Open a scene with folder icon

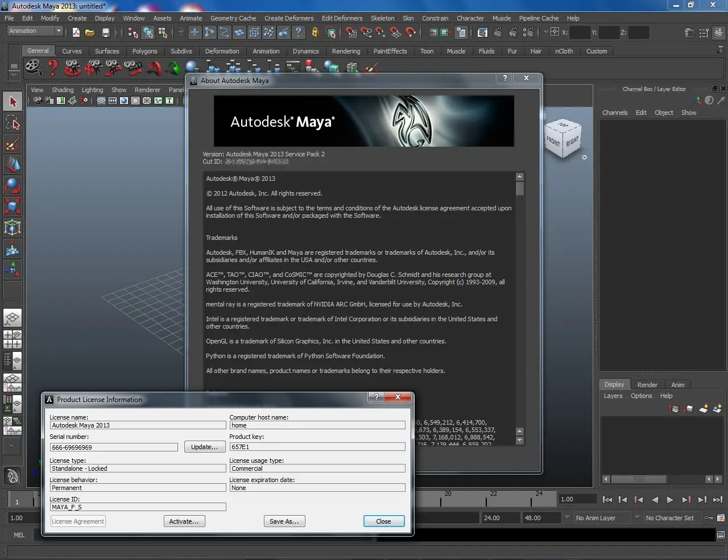tap(90, 32)
